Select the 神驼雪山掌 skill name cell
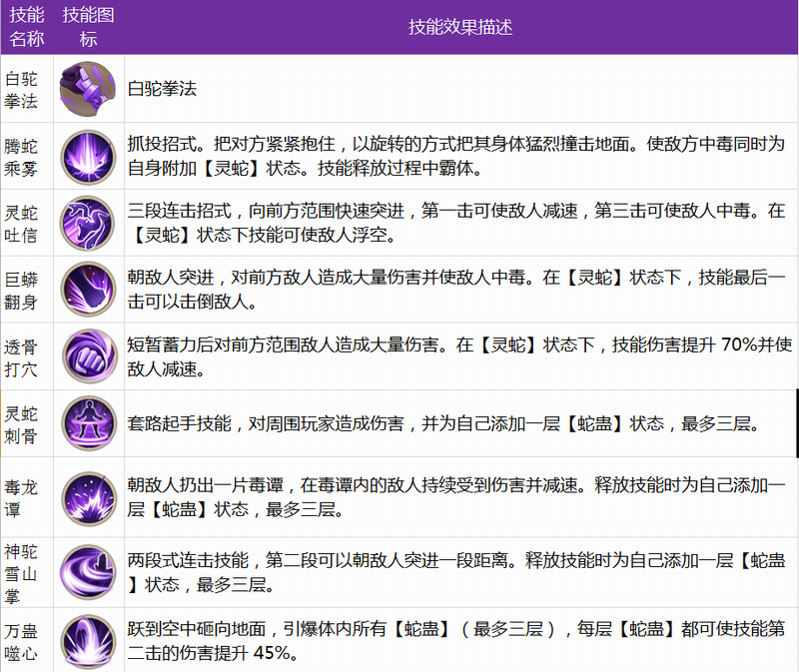This screenshot has height=672, width=799. click(x=27, y=573)
